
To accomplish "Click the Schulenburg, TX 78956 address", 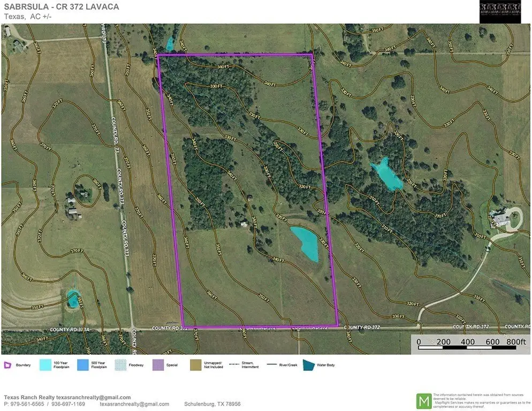I will coord(212,404).
